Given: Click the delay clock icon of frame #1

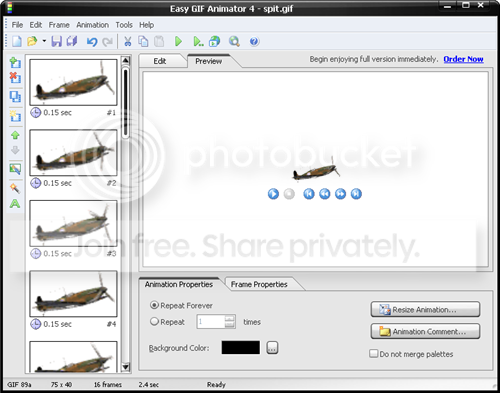Looking at the screenshot, I should (x=36, y=113).
